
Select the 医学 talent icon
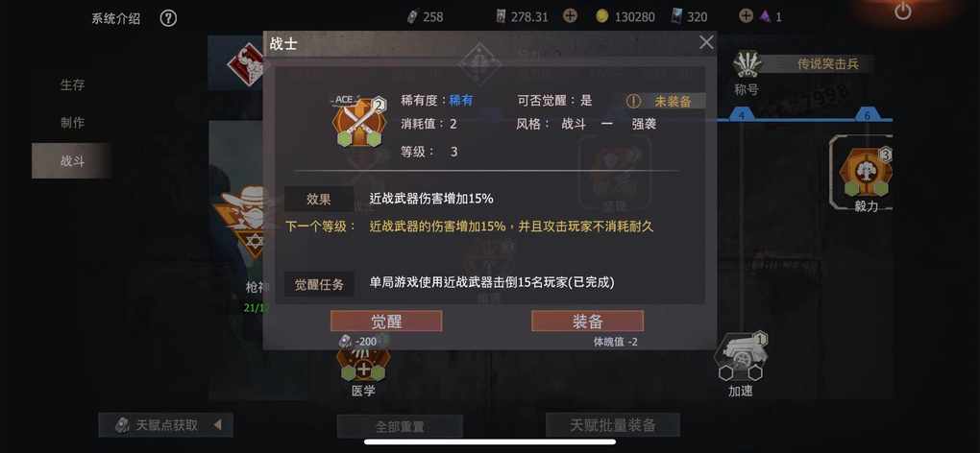click(x=363, y=364)
